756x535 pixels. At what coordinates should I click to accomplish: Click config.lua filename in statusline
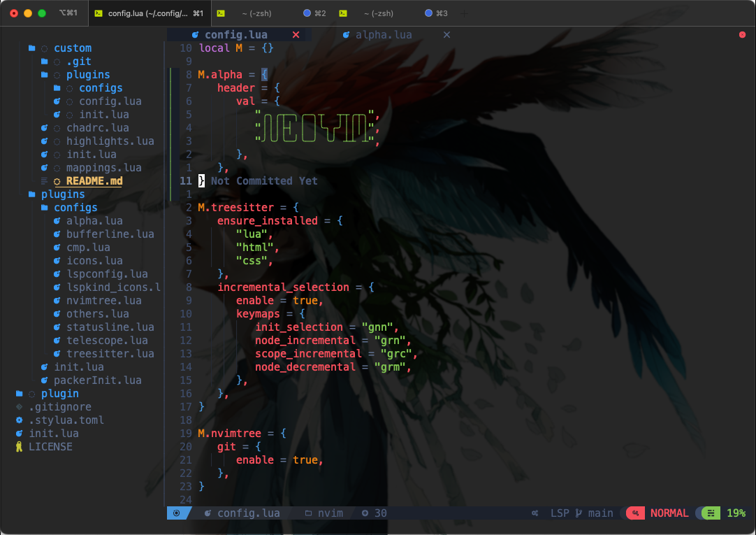pos(248,513)
